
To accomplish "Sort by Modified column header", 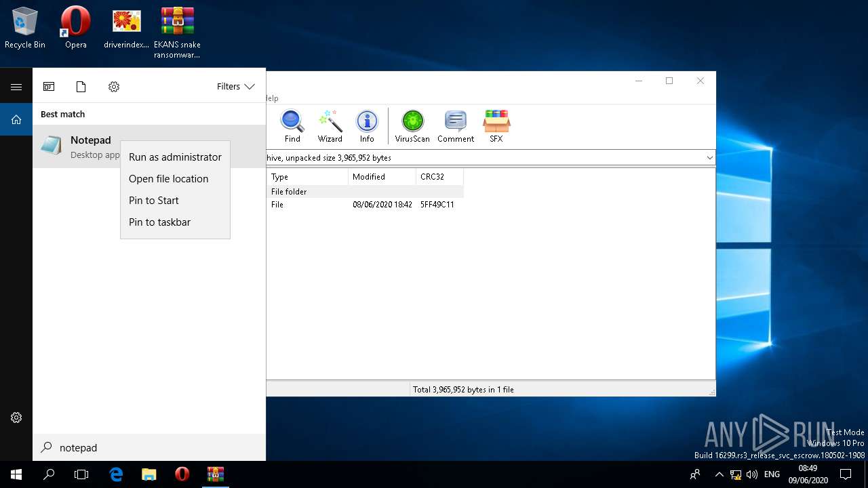I will pos(382,177).
